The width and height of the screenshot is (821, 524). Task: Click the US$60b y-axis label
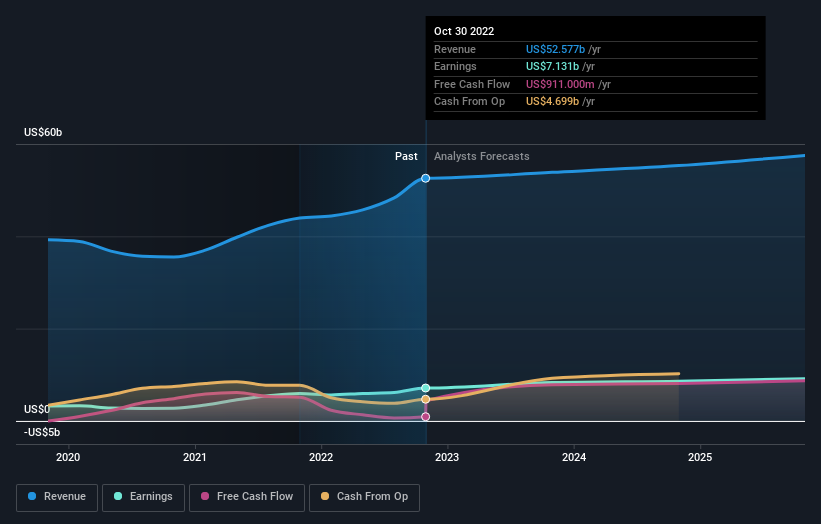pyautogui.click(x=43, y=132)
